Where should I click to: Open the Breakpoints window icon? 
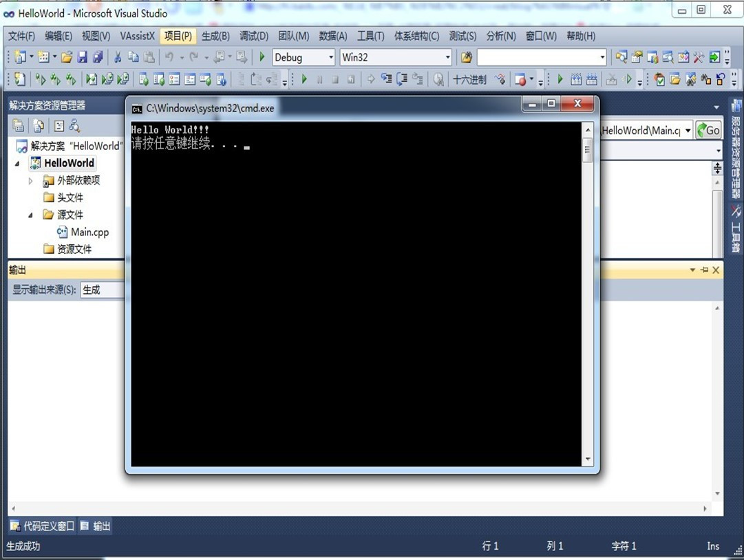click(x=520, y=79)
